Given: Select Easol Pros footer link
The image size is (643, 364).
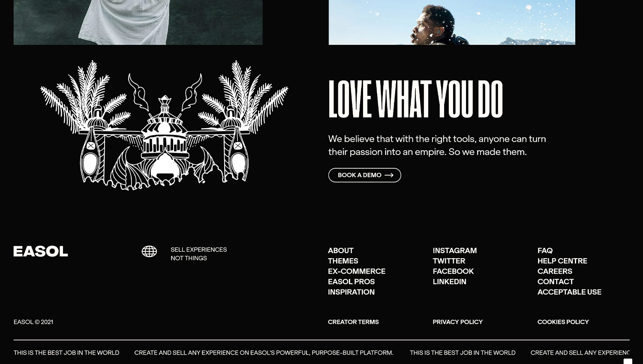Looking at the screenshot, I should pos(352,281).
